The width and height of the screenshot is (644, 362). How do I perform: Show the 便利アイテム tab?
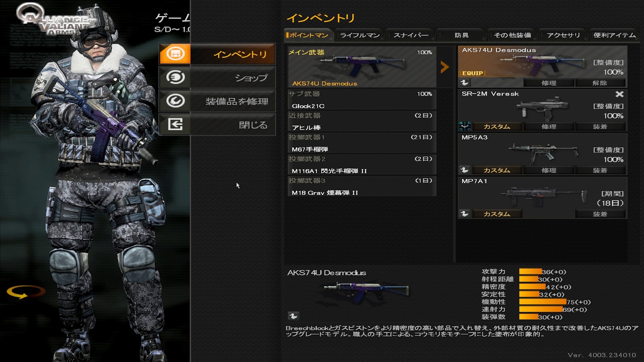(x=614, y=35)
